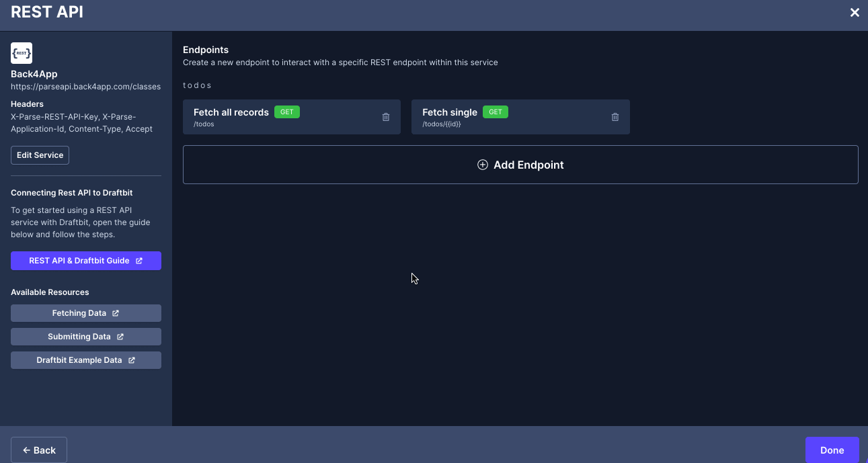Select the Back4App service name
This screenshot has height=463, width=868.
[34, 74]
